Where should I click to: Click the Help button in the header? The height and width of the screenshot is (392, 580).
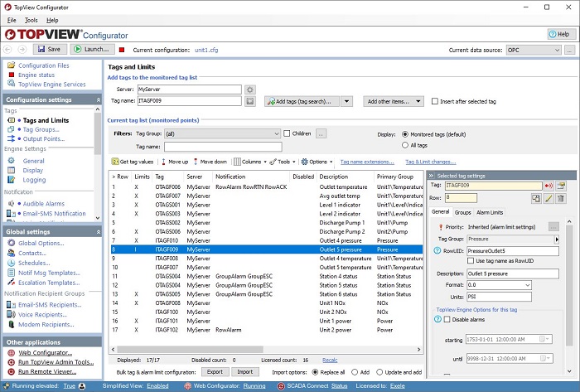(x=562, y=34)
